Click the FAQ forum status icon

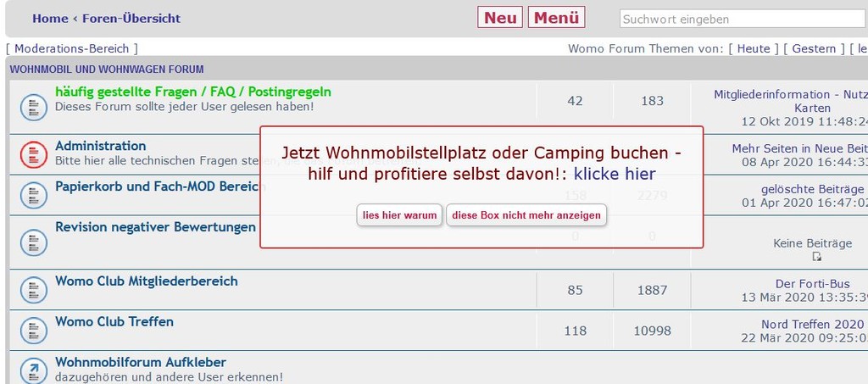pos(34,107)
